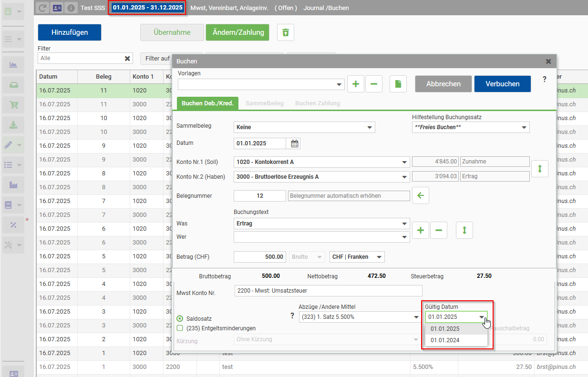
Task: Click the minus icon beside Vorlagen
Action: point(373,84)
